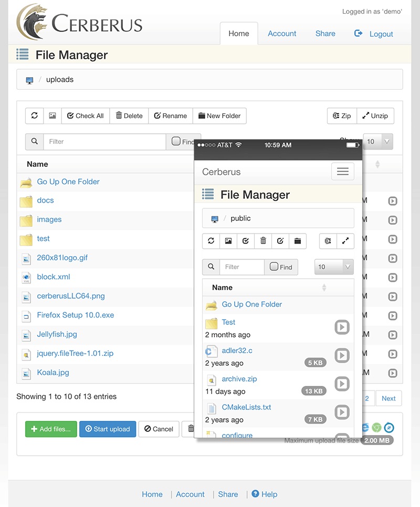Toggle the Find checkbox next to desktop filter

click(x=176, y=141)
